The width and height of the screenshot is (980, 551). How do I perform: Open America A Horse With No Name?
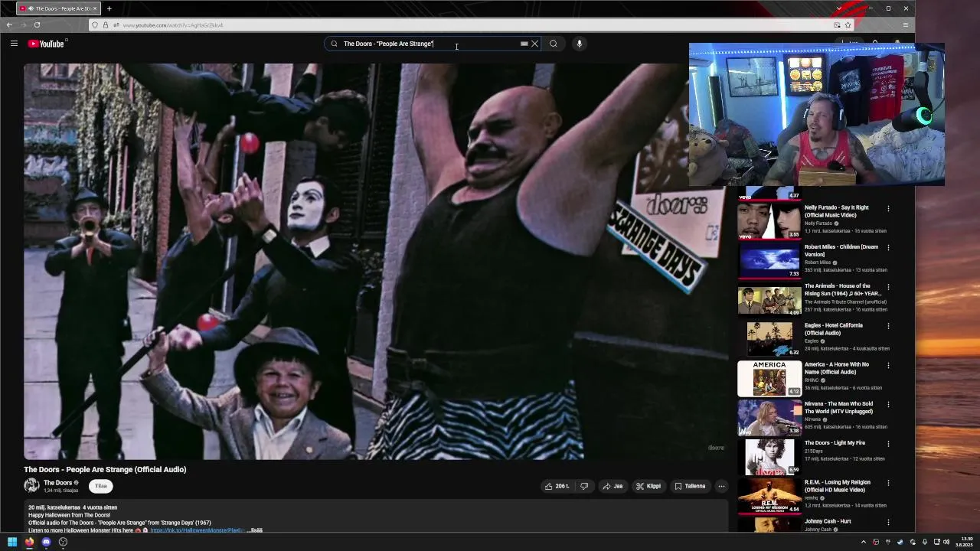coord(836,368)
